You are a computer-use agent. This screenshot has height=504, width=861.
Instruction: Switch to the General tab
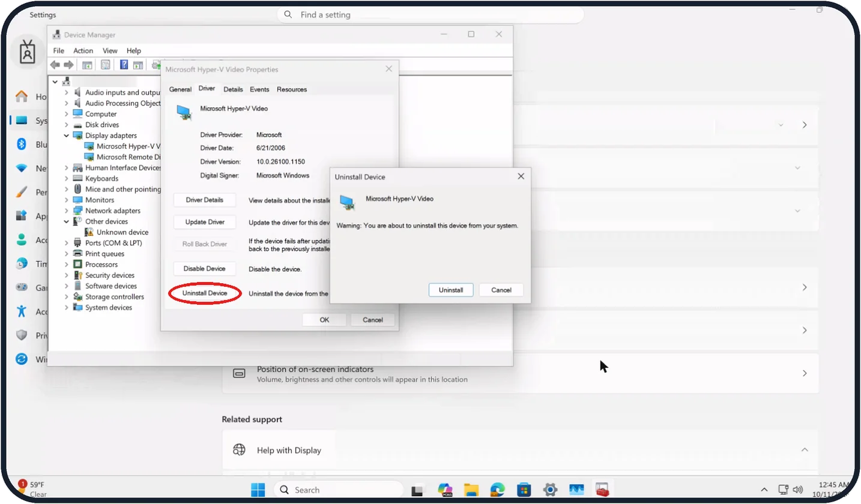(x=180, y=89)
